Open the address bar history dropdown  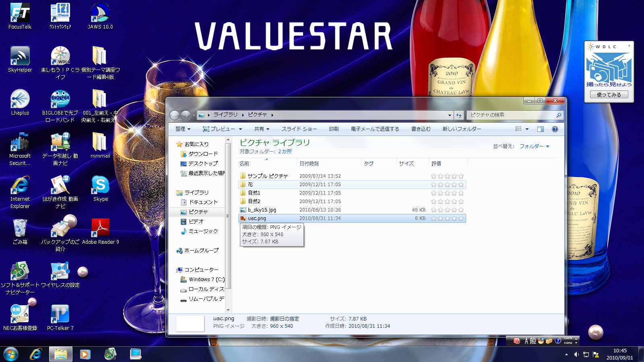(450, 115)
